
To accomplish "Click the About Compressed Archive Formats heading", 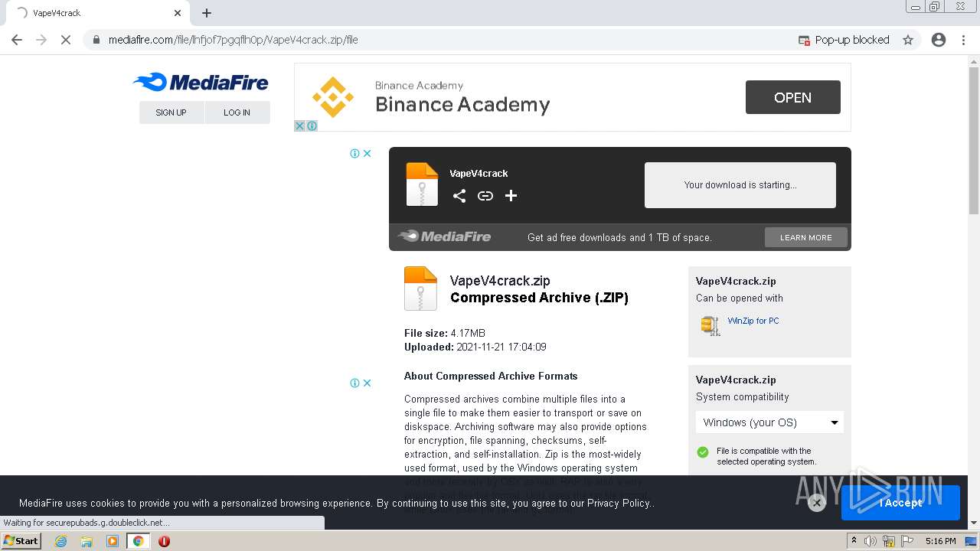I will point(491,376).
